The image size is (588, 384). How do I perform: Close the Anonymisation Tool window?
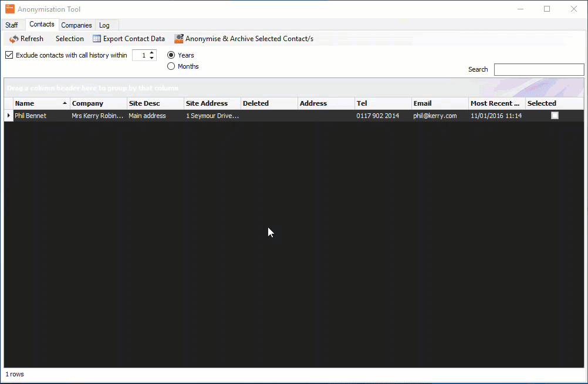click(x=574, y=9)
